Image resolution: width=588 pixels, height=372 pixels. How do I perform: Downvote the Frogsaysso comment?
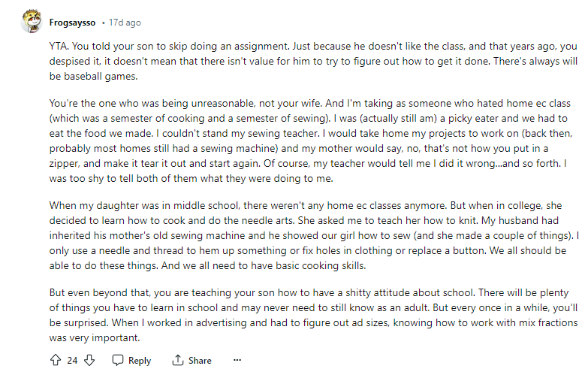tap(89, 360)
